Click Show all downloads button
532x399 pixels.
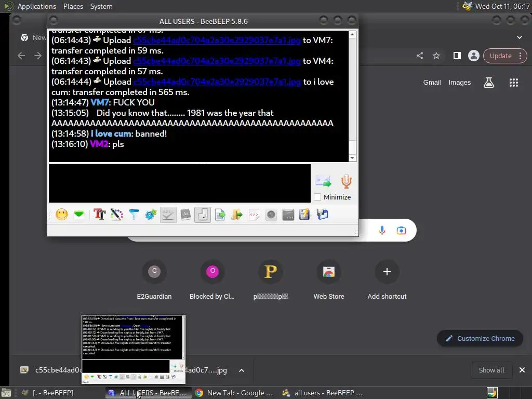click(x=491, y=370)
